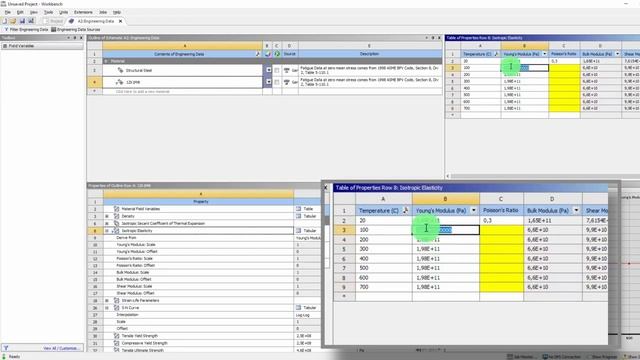Viewport: 640px width, 360px height.
Task: Open the Tabular icon for S-N Curve
Action: pyautogui.click(x=298, y=307)
